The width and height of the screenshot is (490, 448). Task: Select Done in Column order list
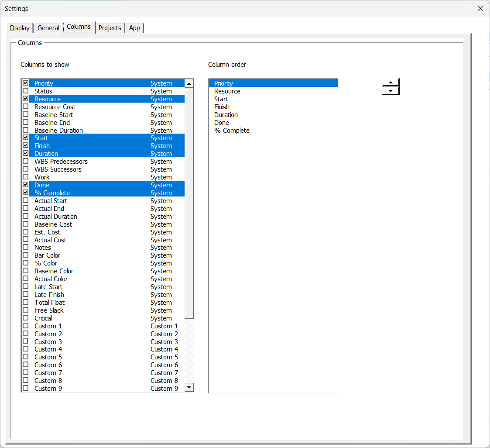[x=273, y=123]
